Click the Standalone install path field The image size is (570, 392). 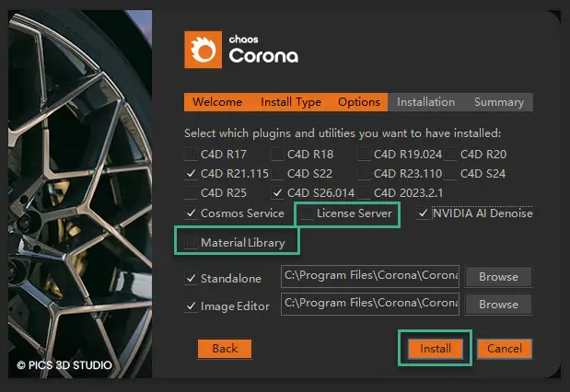point(370,276)
